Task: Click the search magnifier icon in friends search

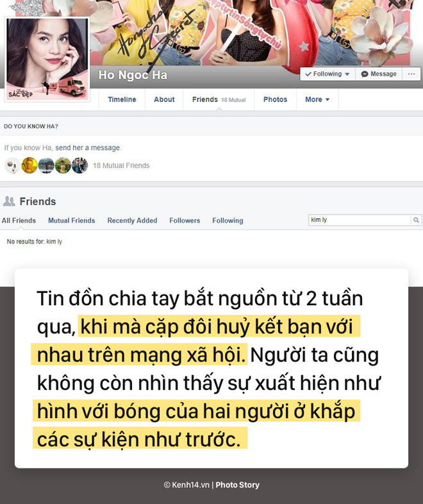Action: [x=416, y=220]
